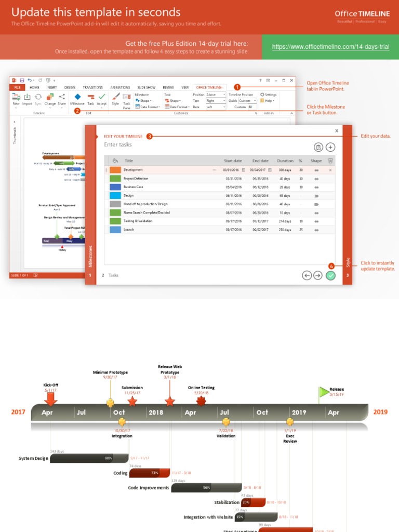Click the Milestone diamond button

(x=77, y=99)
